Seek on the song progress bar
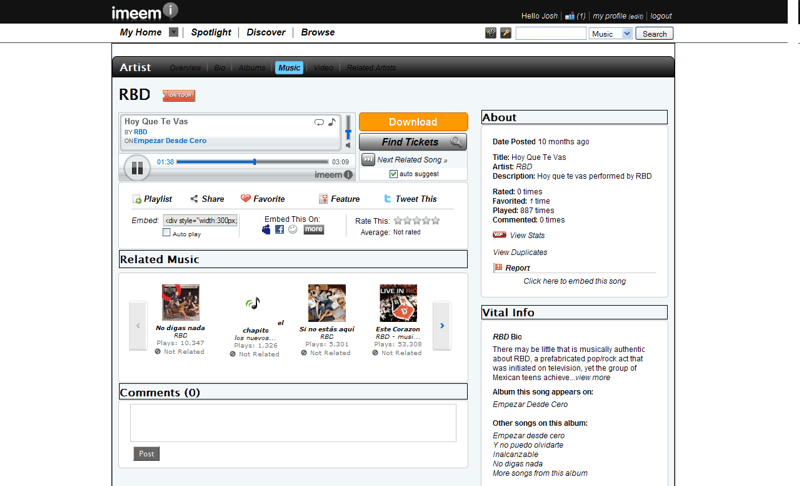 click(253, 162)
